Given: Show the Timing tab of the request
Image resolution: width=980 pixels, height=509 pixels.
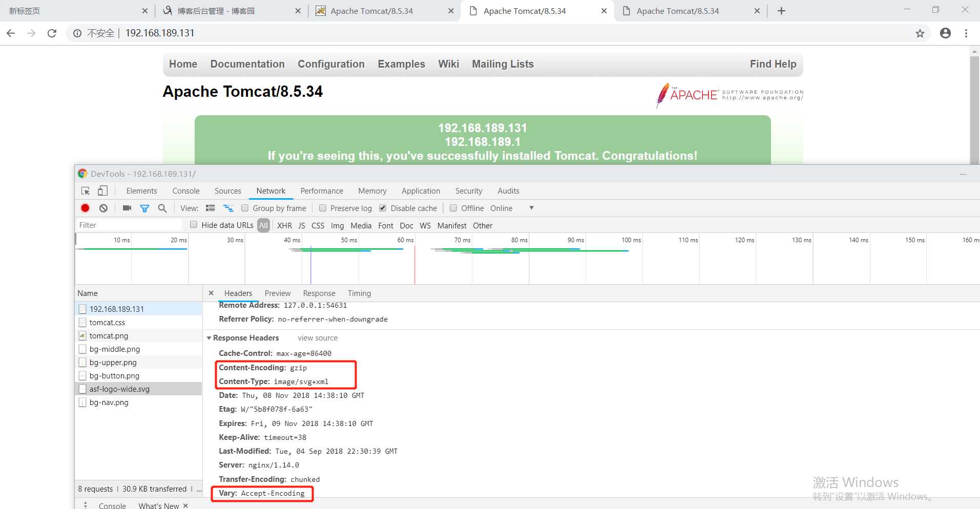Looking at the screenshot, I should (359, 293).
